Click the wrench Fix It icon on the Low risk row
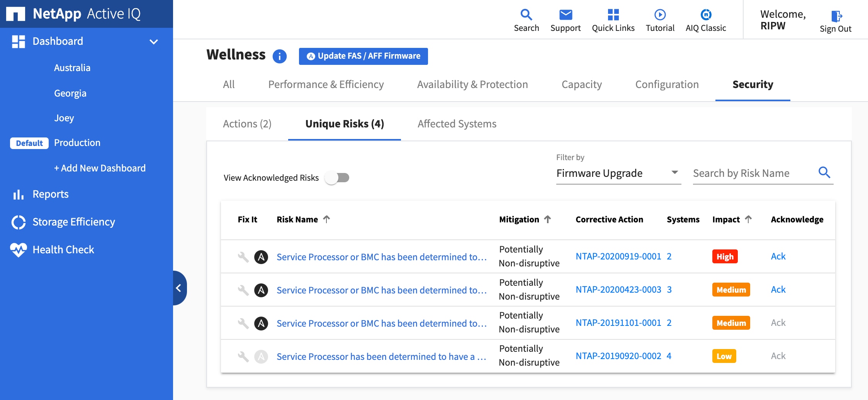 [243, 356]
